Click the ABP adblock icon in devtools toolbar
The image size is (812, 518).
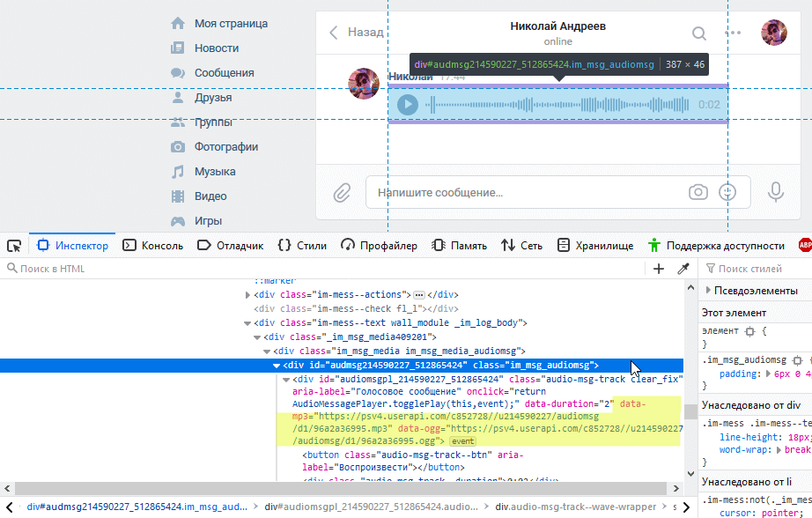[x=805, y=245]
